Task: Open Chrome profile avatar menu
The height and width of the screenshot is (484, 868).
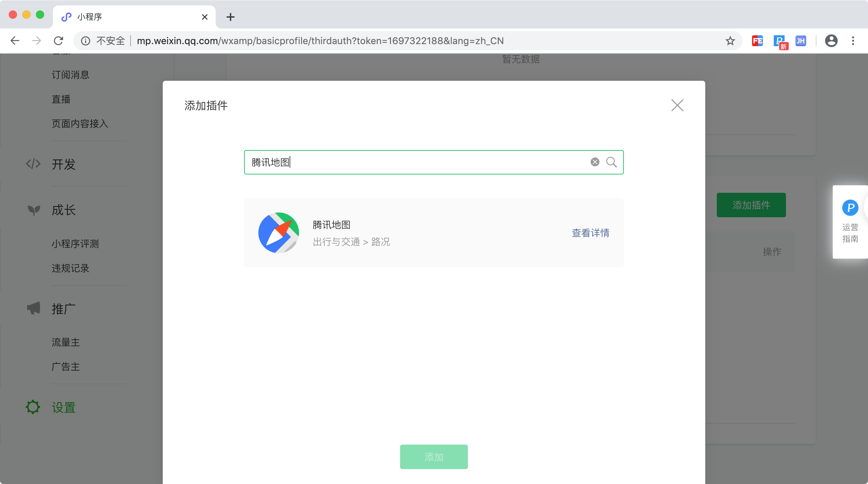Action: point(831,41)
